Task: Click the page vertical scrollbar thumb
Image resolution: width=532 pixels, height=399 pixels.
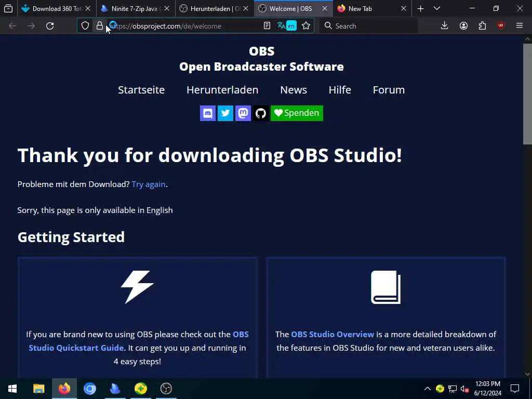Action: coord(527,94)
